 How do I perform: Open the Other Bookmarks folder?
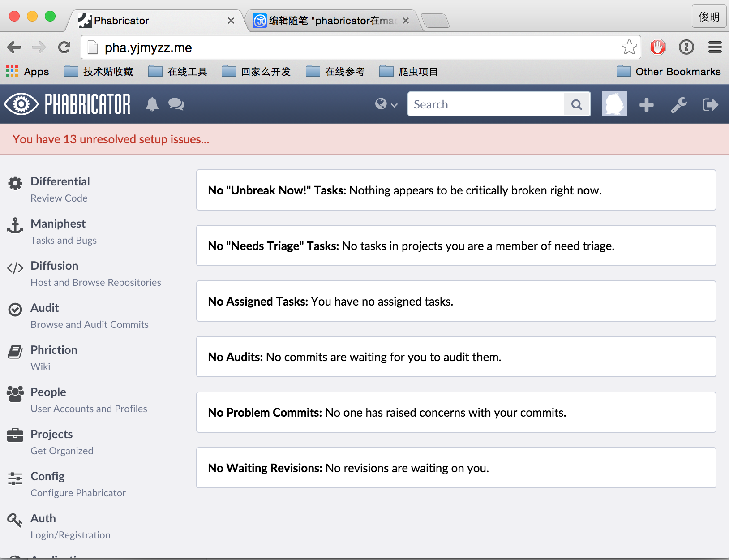click(x=669, y=72)
